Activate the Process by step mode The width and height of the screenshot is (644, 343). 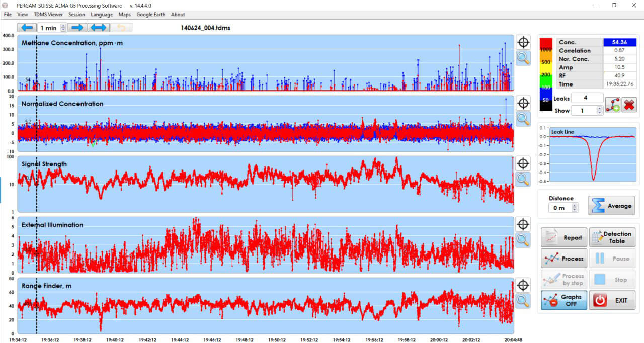click(563, 279)
